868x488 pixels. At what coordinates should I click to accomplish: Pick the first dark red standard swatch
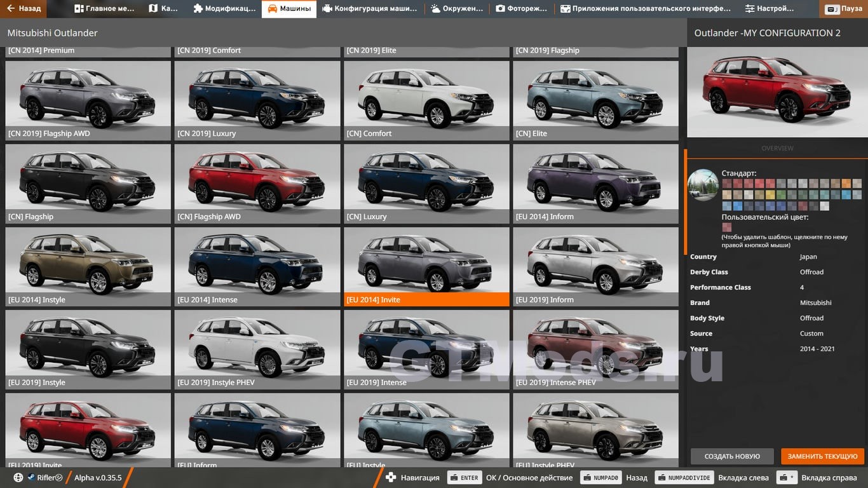tap(727, 184)
